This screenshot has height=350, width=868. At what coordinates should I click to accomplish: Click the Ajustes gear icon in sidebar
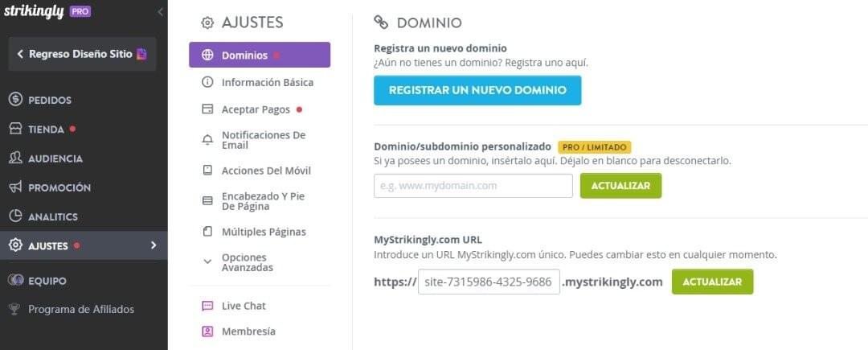(x=16, y=245)
